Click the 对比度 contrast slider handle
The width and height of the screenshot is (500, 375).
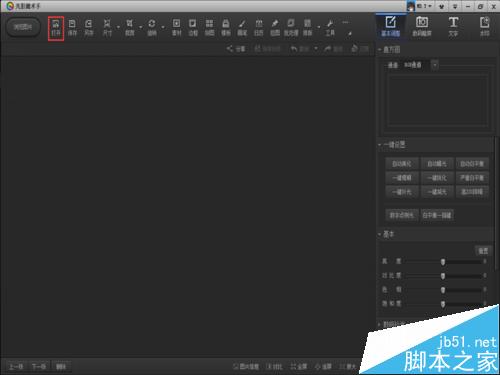[x=443, y=276]
